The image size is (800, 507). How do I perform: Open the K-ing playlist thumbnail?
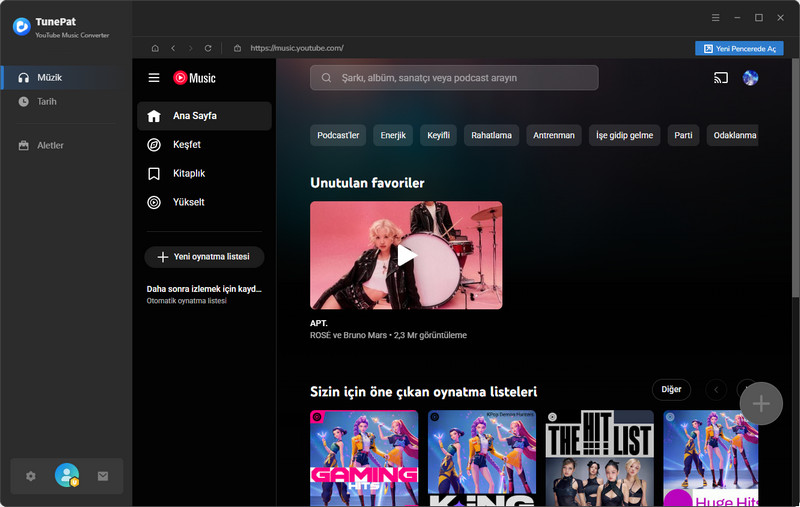482,458
